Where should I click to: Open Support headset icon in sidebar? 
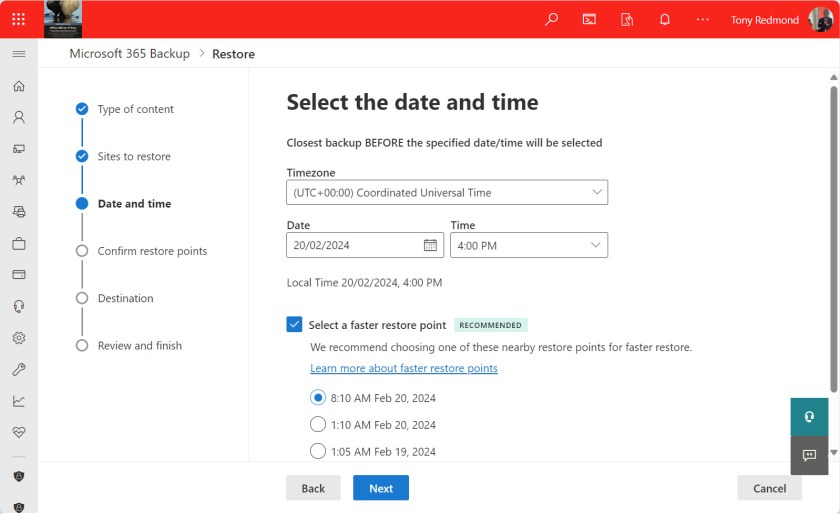pyautogui.click(x=19, y=306)
